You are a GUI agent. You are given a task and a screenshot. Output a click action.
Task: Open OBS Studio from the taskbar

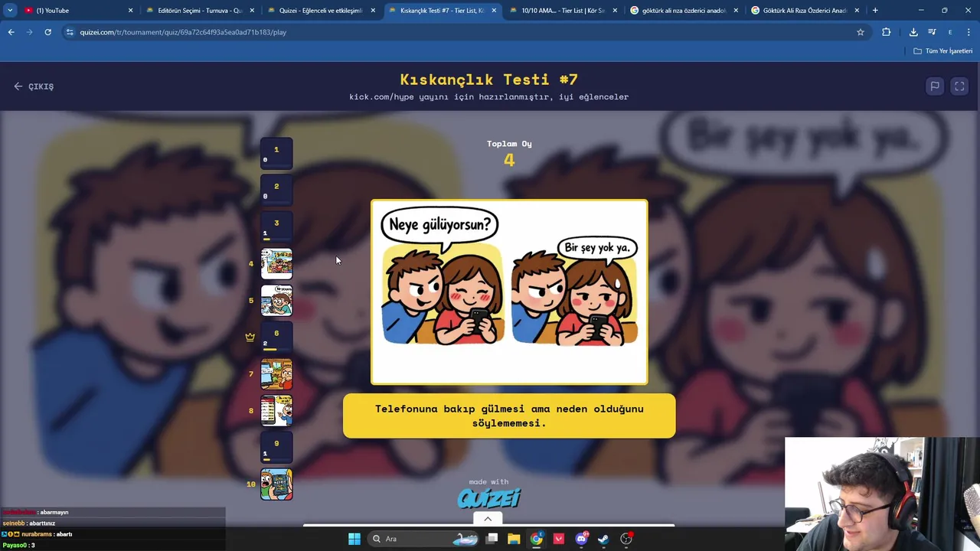[626, 539]
